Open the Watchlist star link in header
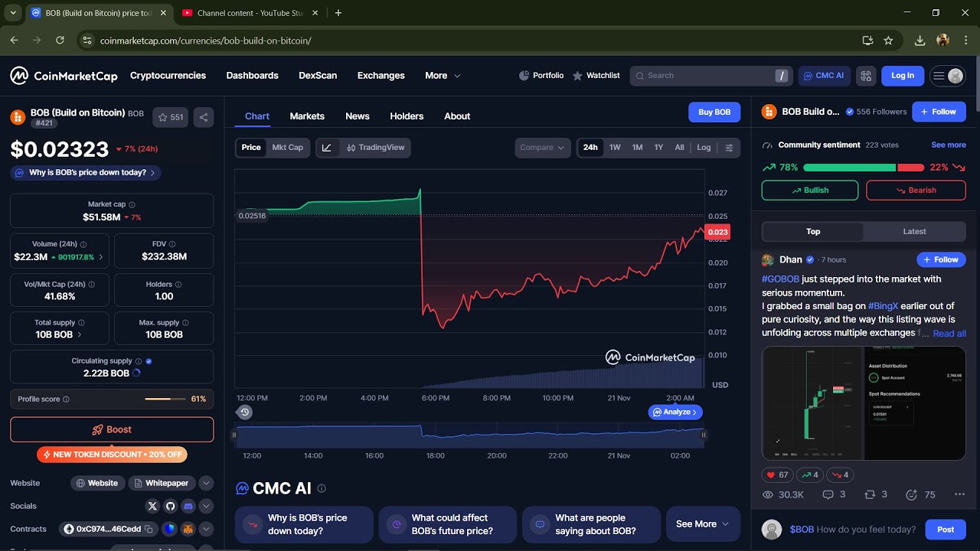Viewport: 980px width, 551px height. pyautogui.click(x=596, y=76)
